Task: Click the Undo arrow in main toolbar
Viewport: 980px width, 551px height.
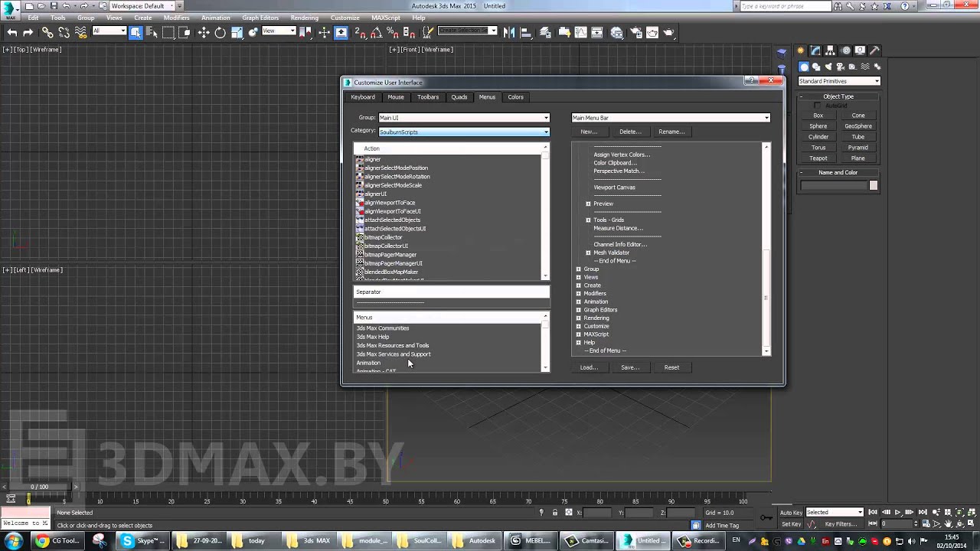Action: tap(11, 32)
